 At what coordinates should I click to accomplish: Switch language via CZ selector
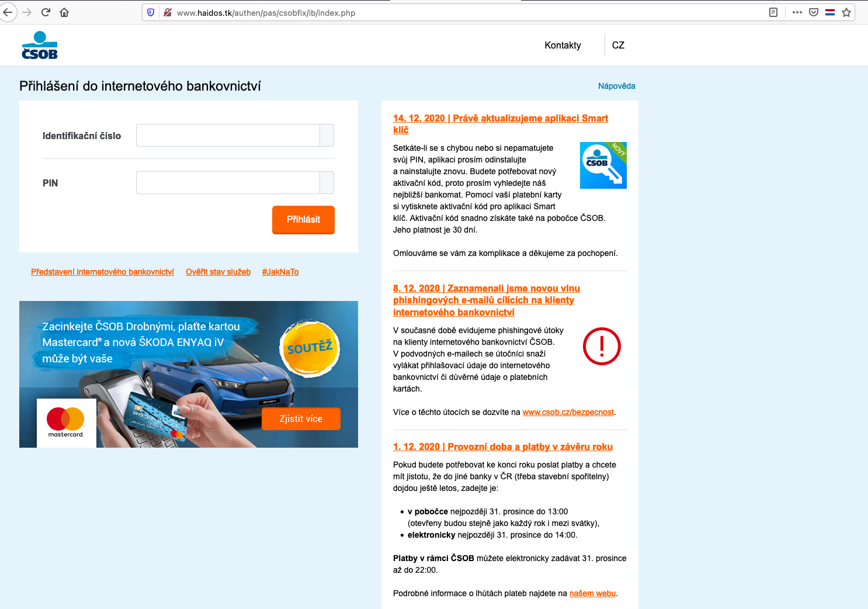pyautogui.click(x=618, y=45)
